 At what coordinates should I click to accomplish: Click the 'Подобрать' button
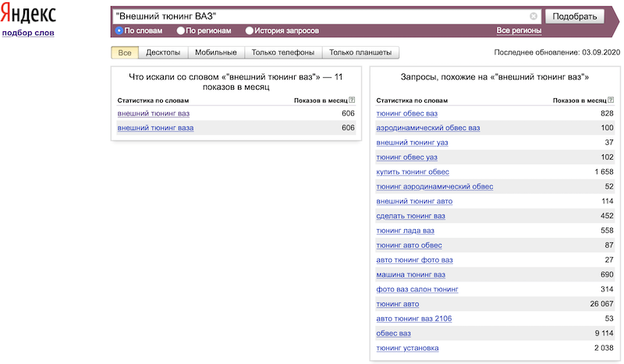pyautogui.click(x=575, y=16)
